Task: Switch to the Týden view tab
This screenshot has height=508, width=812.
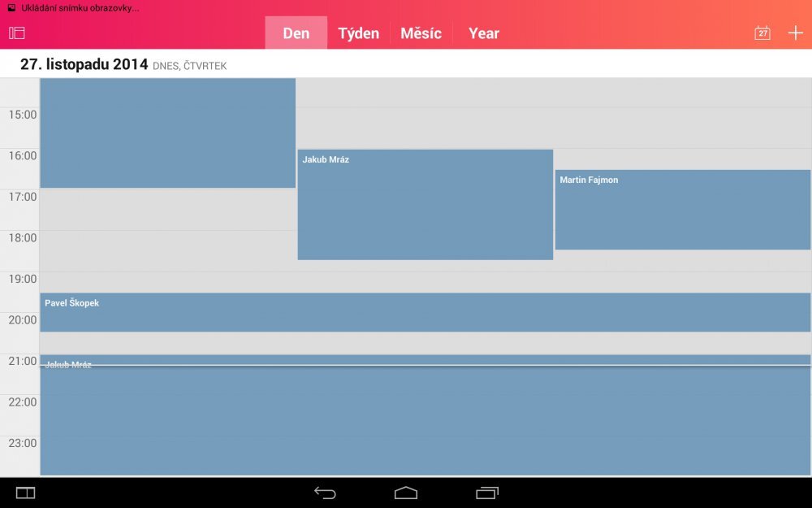Action: [359, 33]
